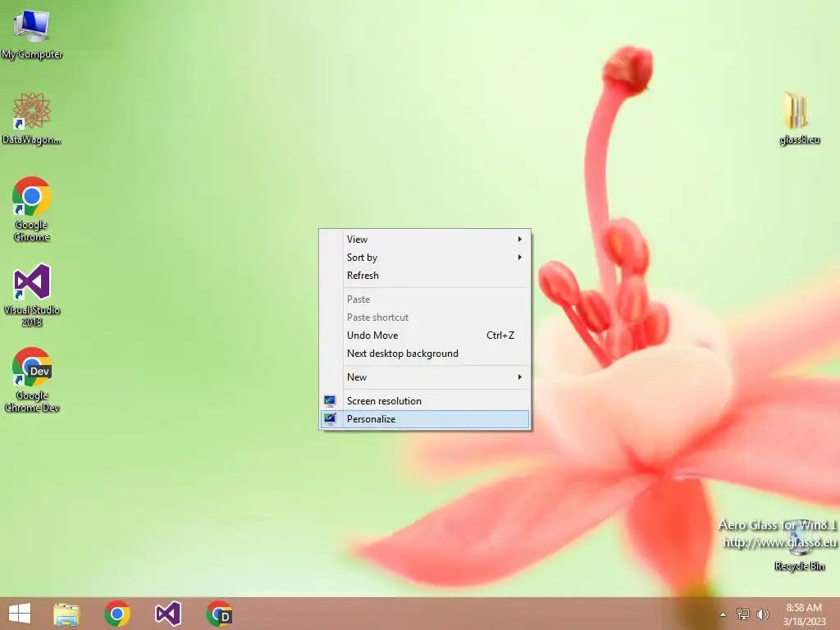Expand the New submenu
The height and width of the screenshot is (630, 840).
426,377
